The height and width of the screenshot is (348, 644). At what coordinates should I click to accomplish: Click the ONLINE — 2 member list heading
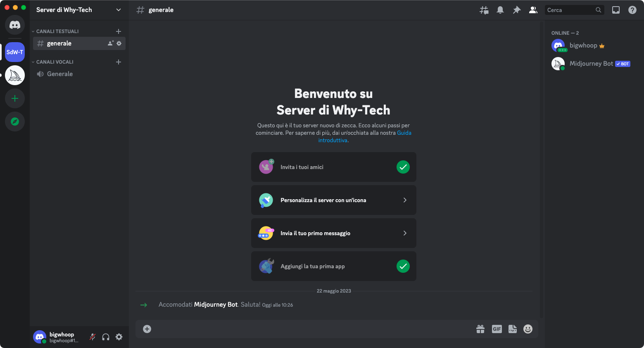coord(565,33)
